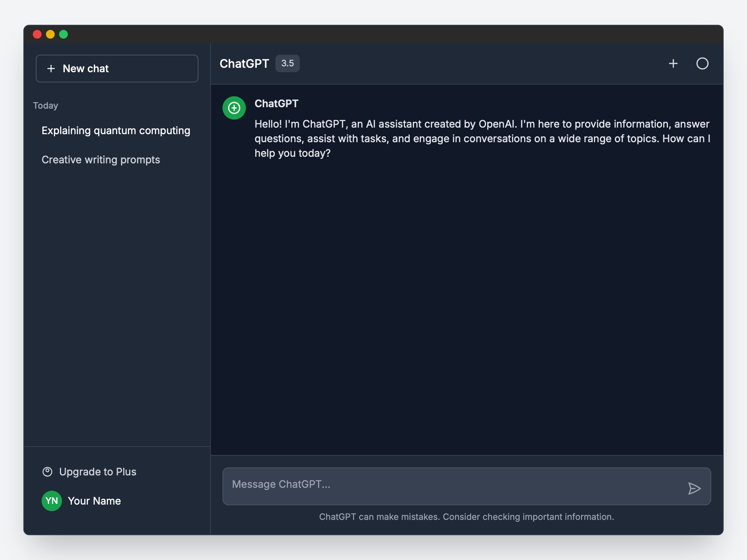Click the circle icon in the top toolbar
The image size is (747, 560).
[702, 63]
